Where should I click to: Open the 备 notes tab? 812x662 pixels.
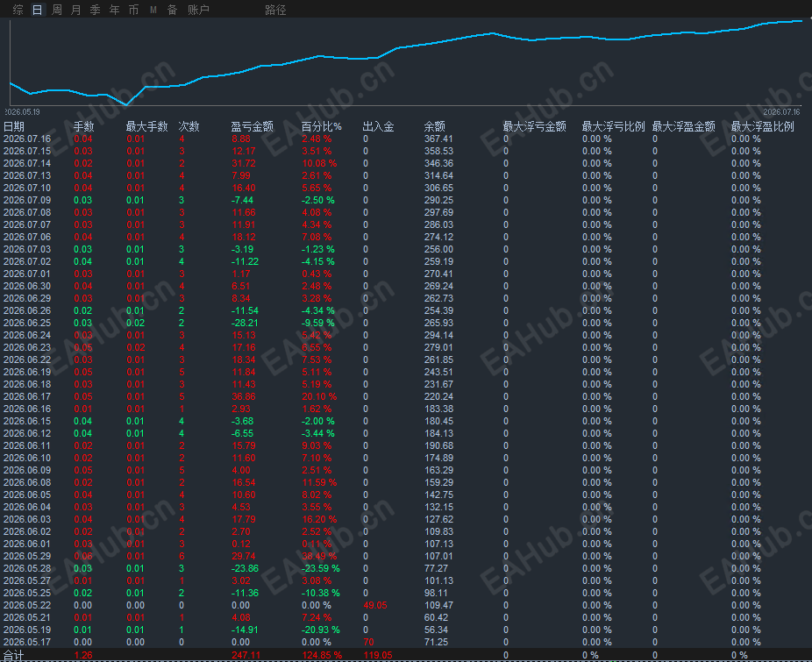click(173, 10)
